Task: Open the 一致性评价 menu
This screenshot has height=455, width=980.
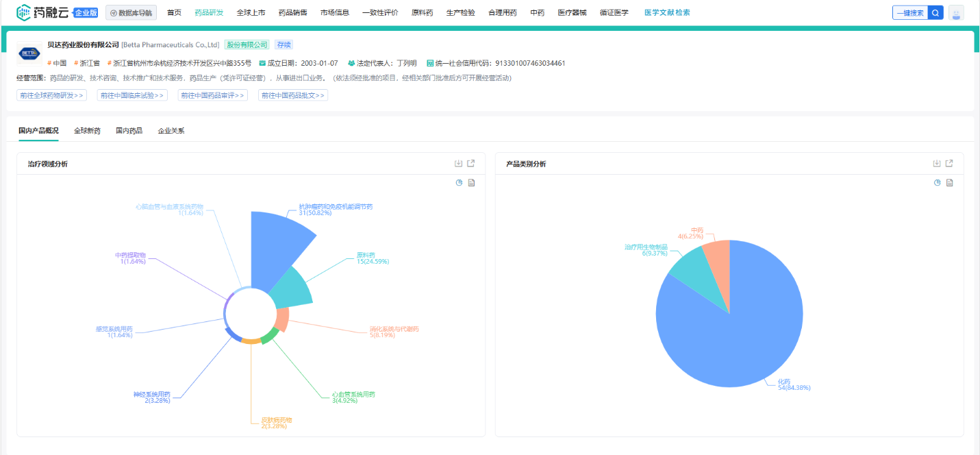Action: pos(380,12)
